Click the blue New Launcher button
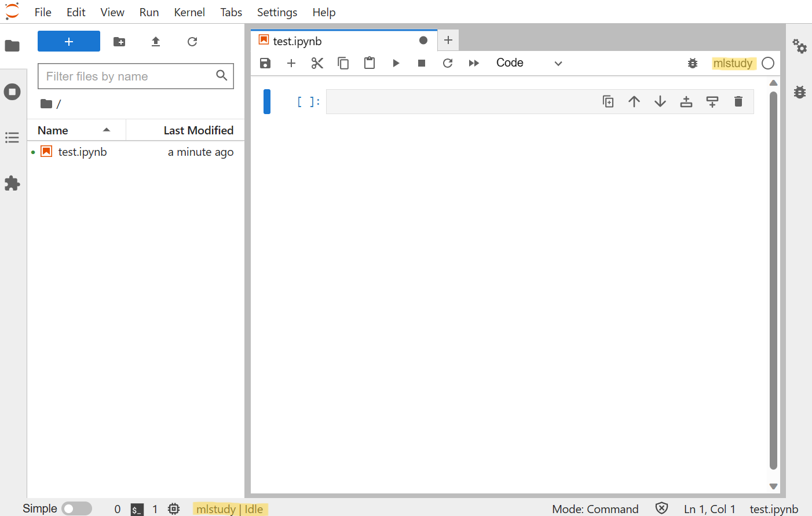 point(69,41)
